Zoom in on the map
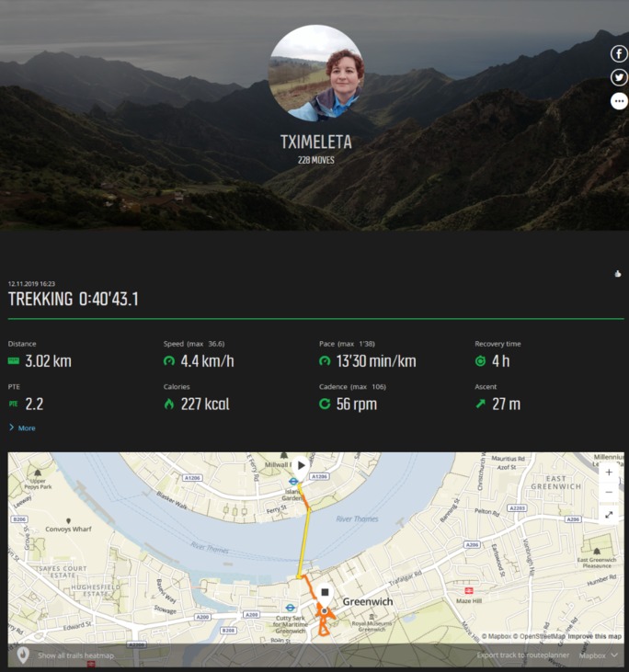629x672 pixels. pos(609,473)
